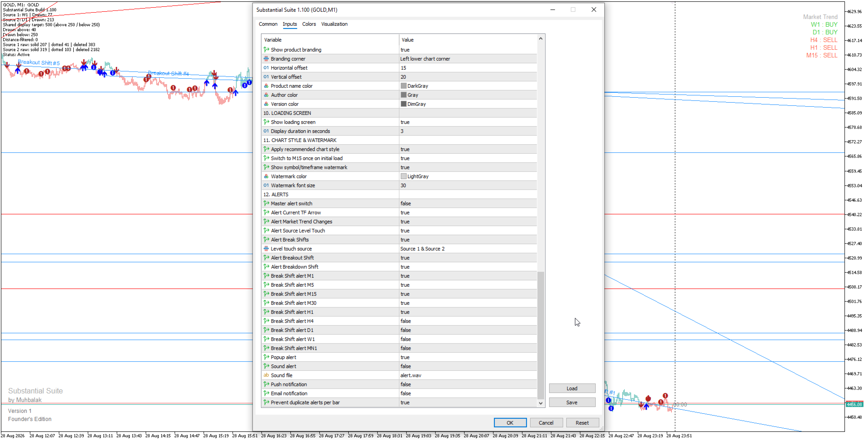
Task: Open Product name color DarkGray dropdown
Action: coord(468,86)
